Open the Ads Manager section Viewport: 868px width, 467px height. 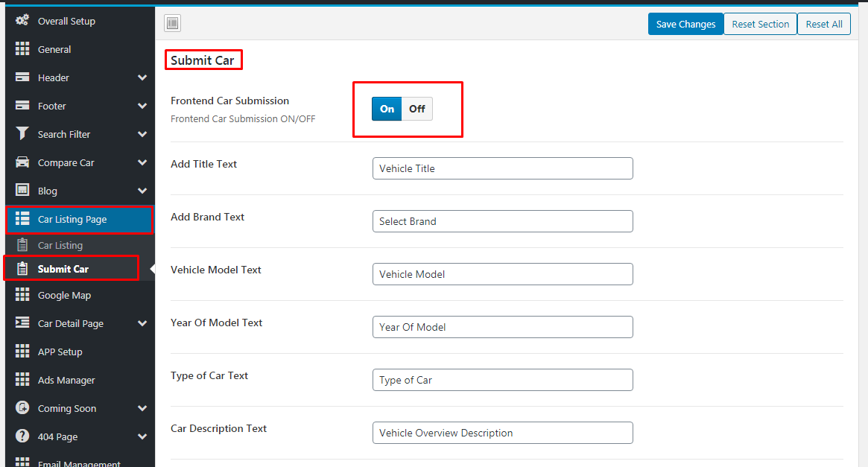(x=80, y=380)
